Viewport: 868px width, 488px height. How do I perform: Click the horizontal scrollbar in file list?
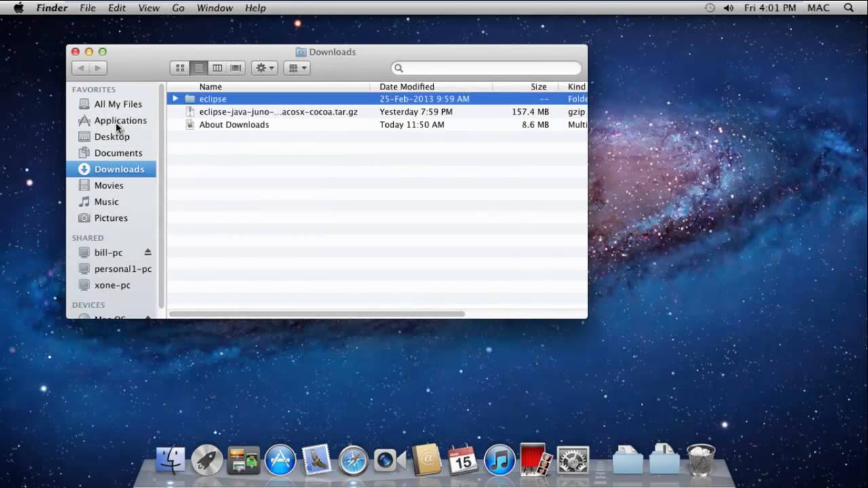click(317, 314)
